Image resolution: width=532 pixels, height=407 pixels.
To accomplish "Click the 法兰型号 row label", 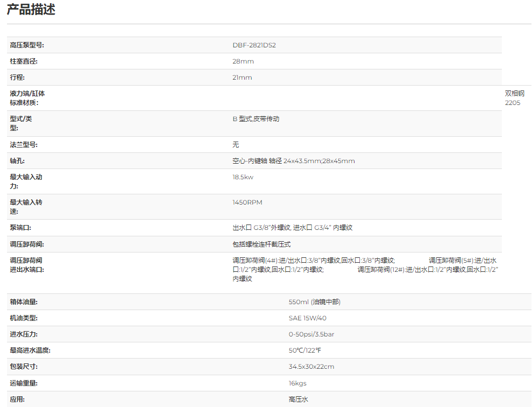I will [24, 145].
